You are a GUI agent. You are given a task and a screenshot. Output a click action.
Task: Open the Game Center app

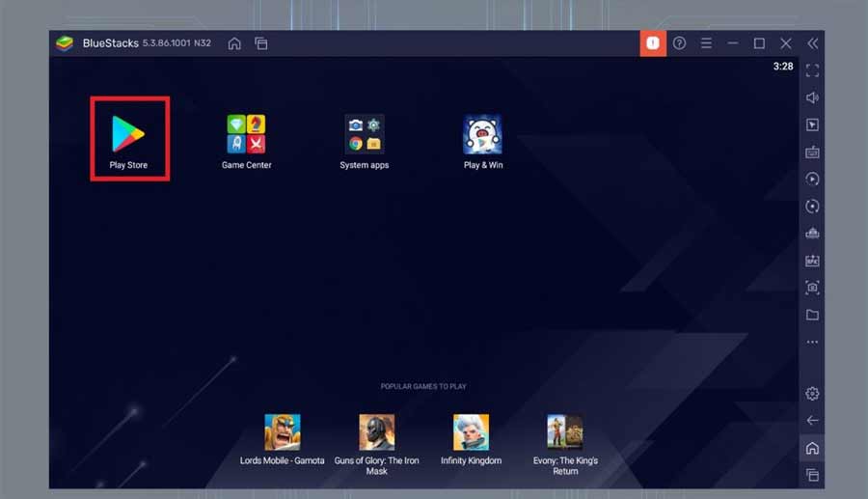pos(246,133)
